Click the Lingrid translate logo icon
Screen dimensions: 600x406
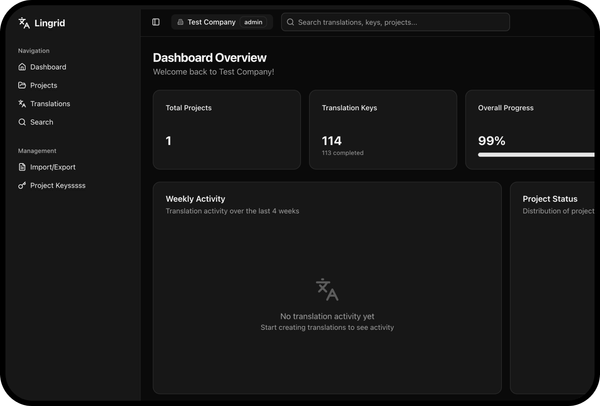(x=24, y=23)
